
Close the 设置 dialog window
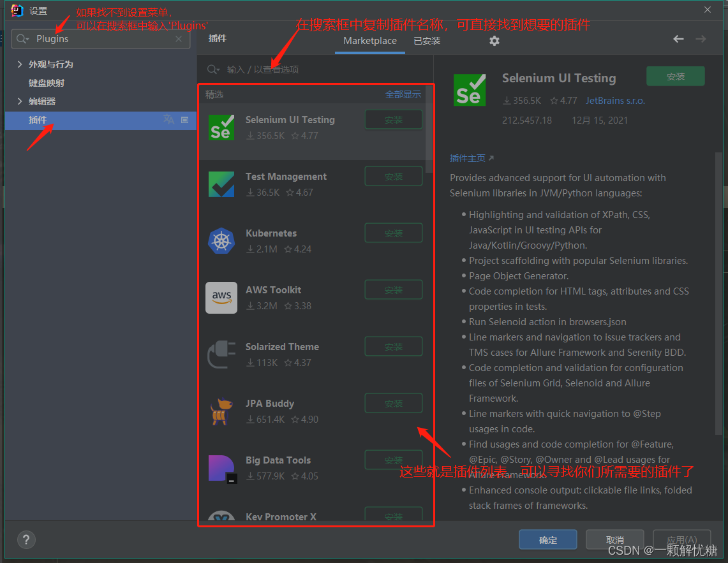pos(707,10)
